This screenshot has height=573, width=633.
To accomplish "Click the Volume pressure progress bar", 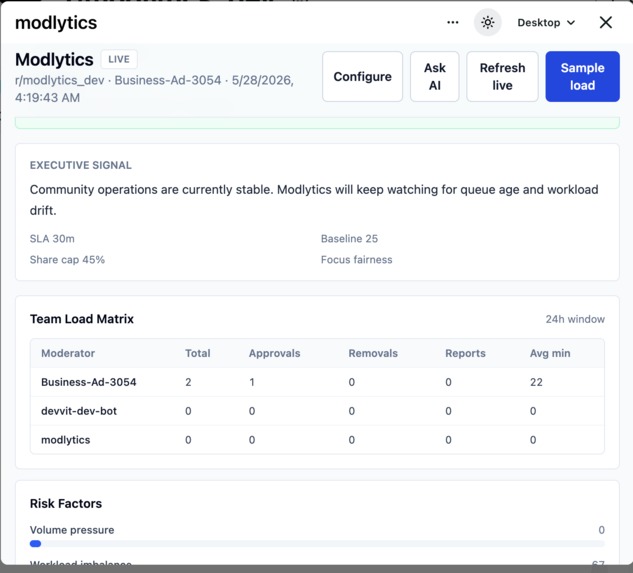I will pos(317,544).
